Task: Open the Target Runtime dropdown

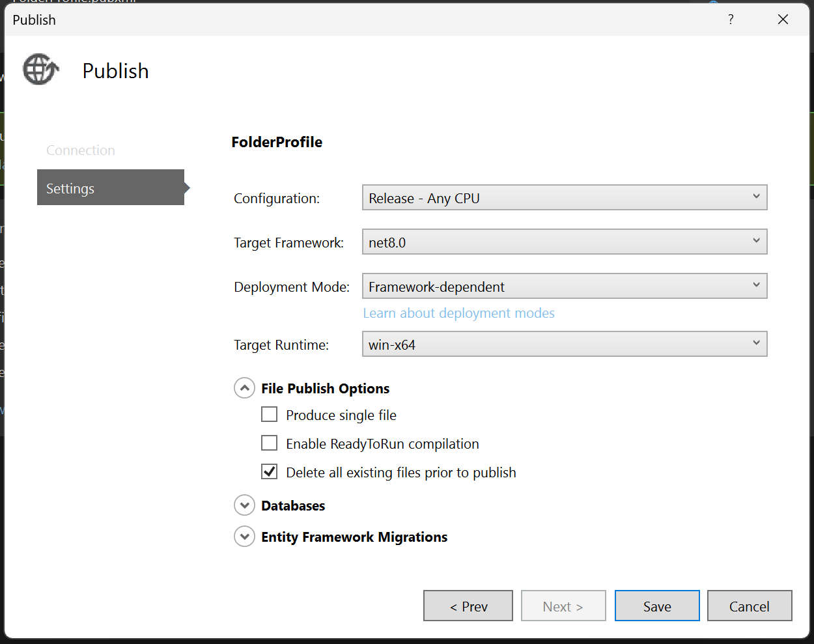Action: tap(565, 344)
